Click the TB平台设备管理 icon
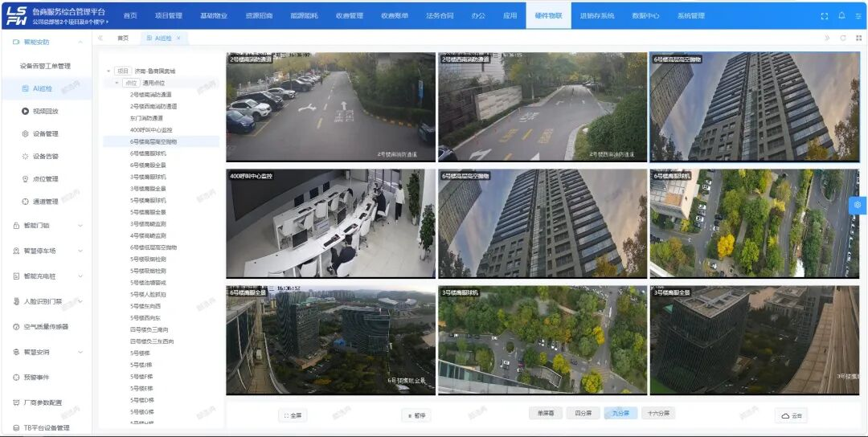The width and height of the screenshot is (868, 437). pos(16,427)
